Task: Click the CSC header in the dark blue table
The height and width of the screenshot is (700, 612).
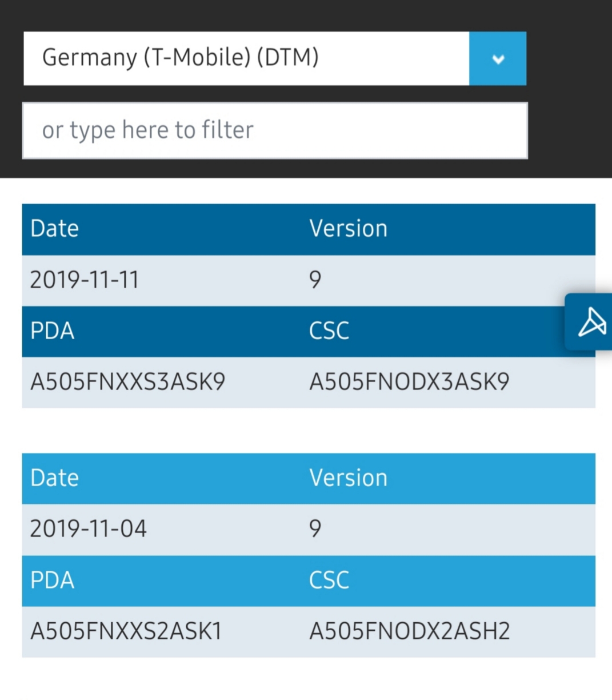Action: [329, 331]
